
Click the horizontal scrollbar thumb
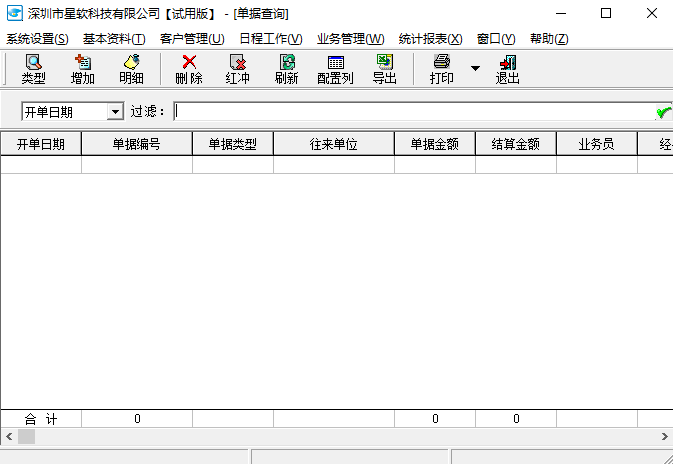26,437
